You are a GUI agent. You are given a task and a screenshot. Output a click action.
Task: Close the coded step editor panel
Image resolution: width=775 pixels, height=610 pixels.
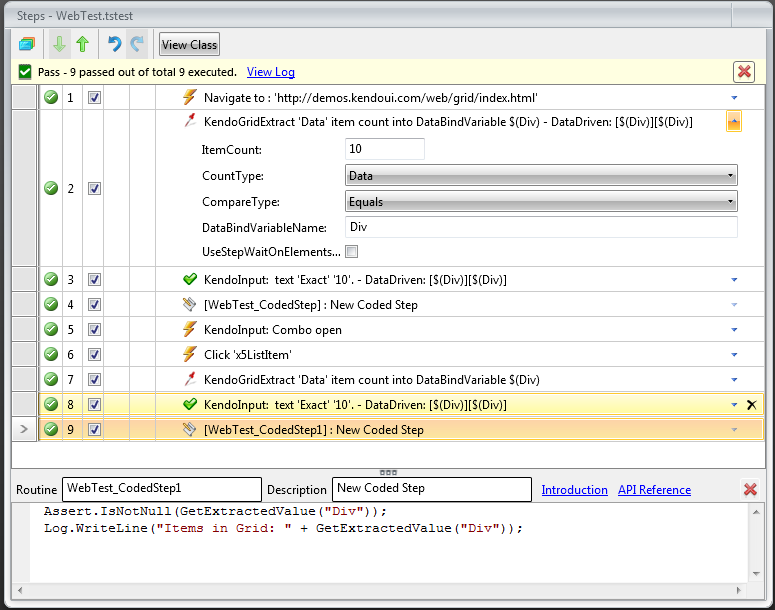(750, 489)
